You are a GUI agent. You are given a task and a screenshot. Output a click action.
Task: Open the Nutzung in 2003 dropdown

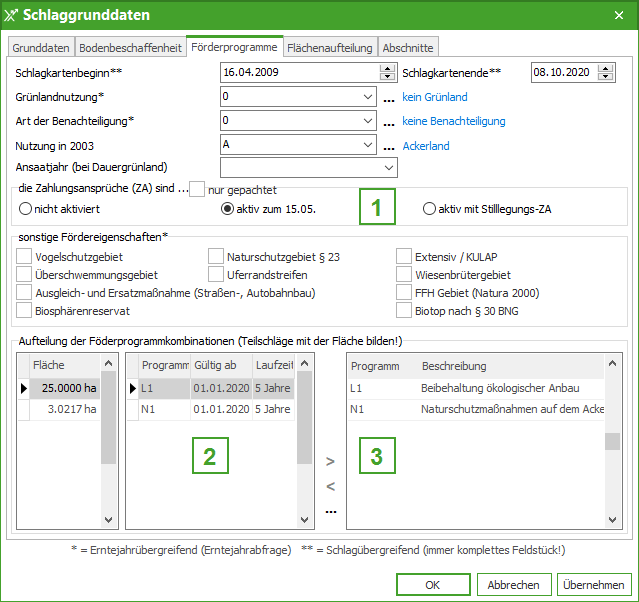pyautogui.click(x=368, y=145)
